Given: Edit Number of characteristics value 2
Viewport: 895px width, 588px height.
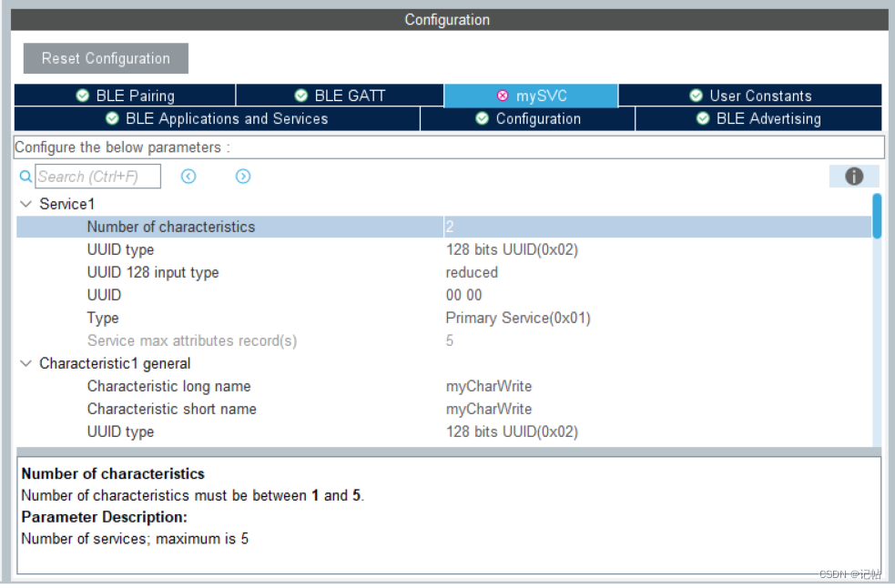Looking at the screenshot, I should (x=657, y=228).
